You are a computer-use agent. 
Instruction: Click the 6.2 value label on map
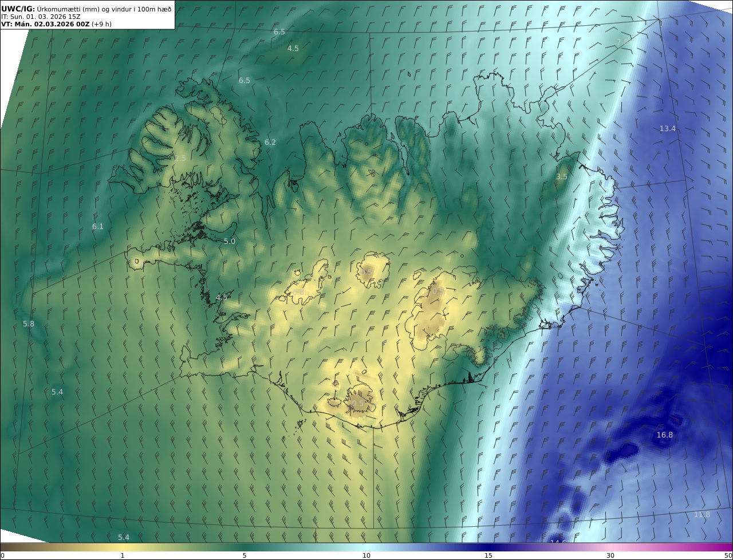click(270, 142)
